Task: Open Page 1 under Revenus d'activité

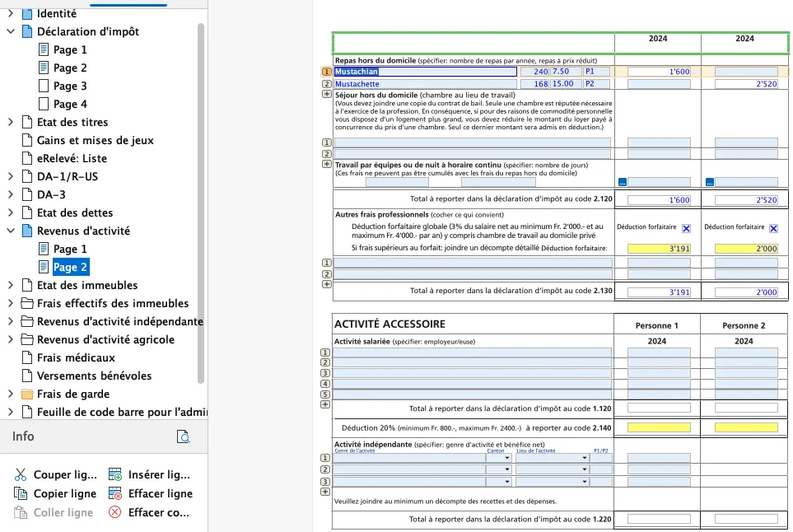Action: click(70, 249)
